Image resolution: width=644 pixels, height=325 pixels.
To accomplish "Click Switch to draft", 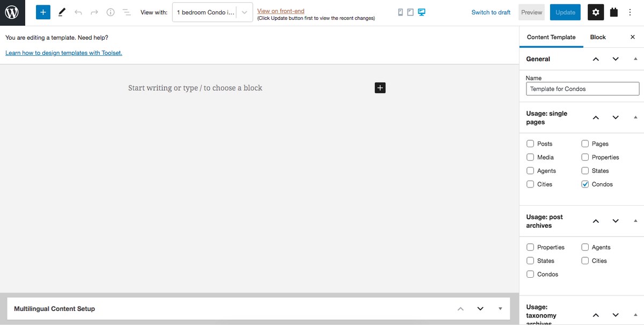I will point(491,12).
